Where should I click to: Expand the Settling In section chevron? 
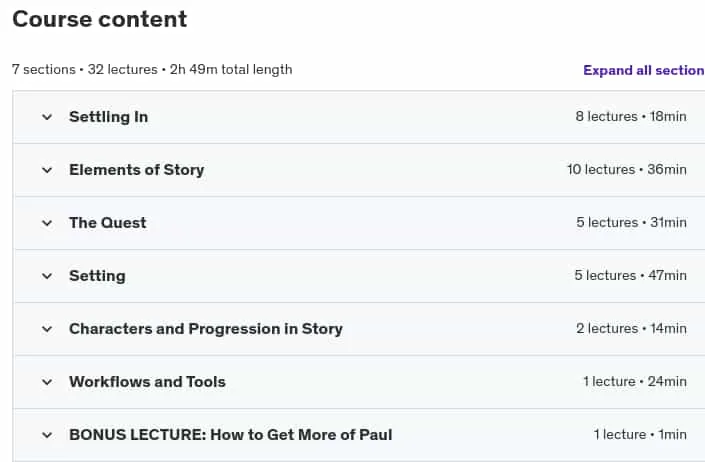[x=47, y=117]
